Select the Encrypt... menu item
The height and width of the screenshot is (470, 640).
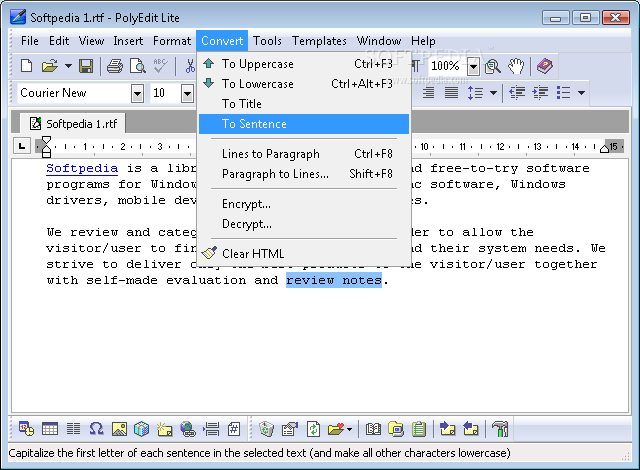(304, 204)
